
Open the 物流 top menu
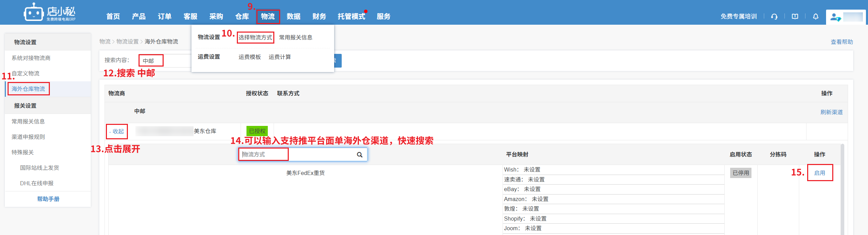[x=268, y=16]
